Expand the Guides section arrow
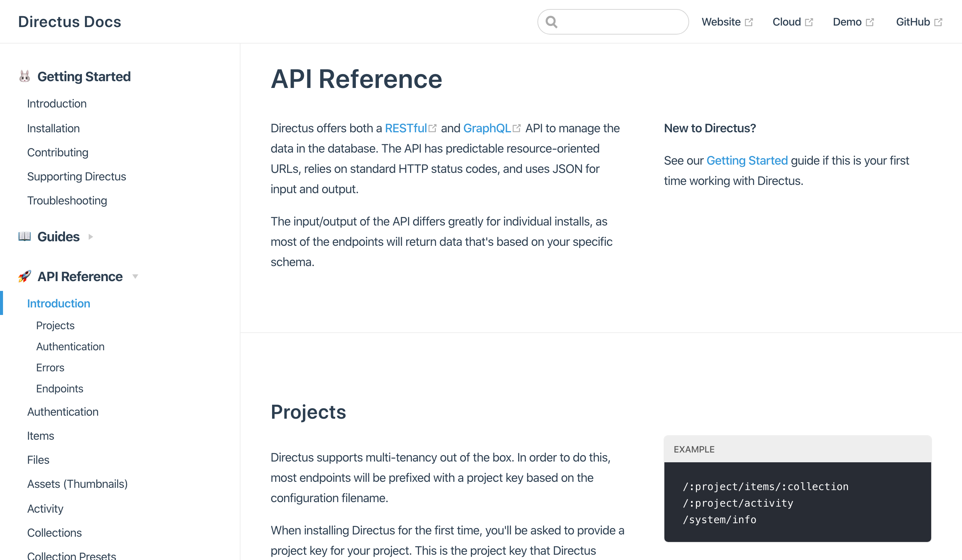This screenshot has width=962, height=560. click(x=91, y=237)
